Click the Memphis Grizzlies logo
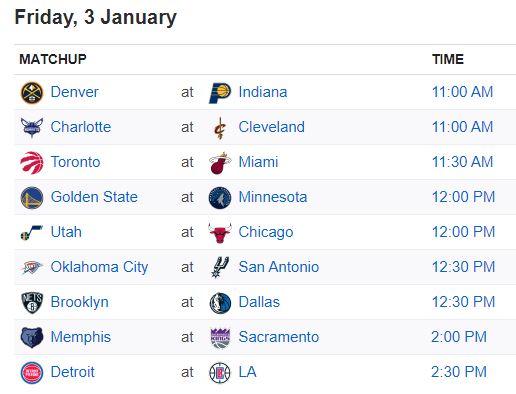 coord(32,337)
